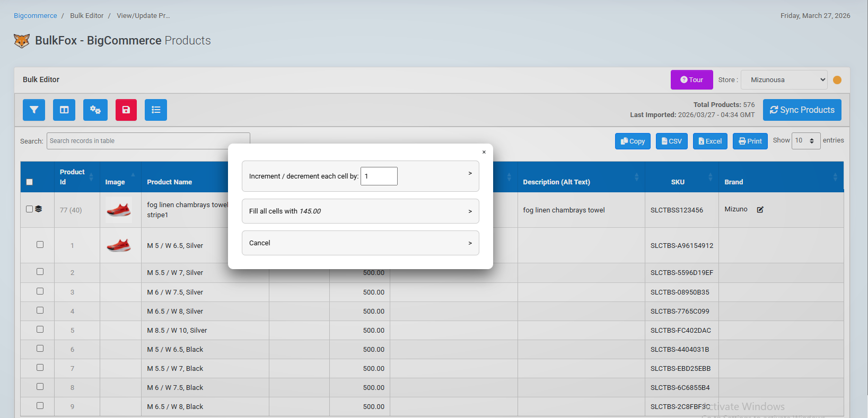
Task: Click SKU cell SLCTBS-6C6855B4
Action: (x=680, y=388)
